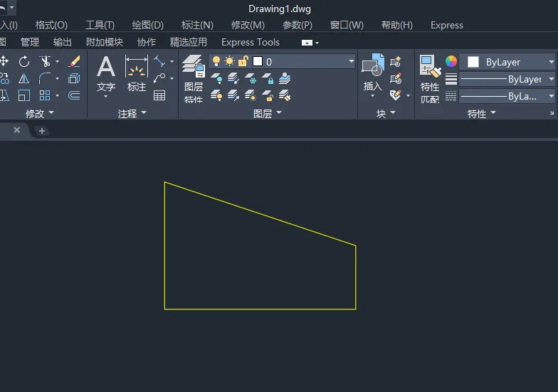Open the 格式(O) menu
Image resolution: width=558 pixels, height=392 pixels.
click(51, 26)
